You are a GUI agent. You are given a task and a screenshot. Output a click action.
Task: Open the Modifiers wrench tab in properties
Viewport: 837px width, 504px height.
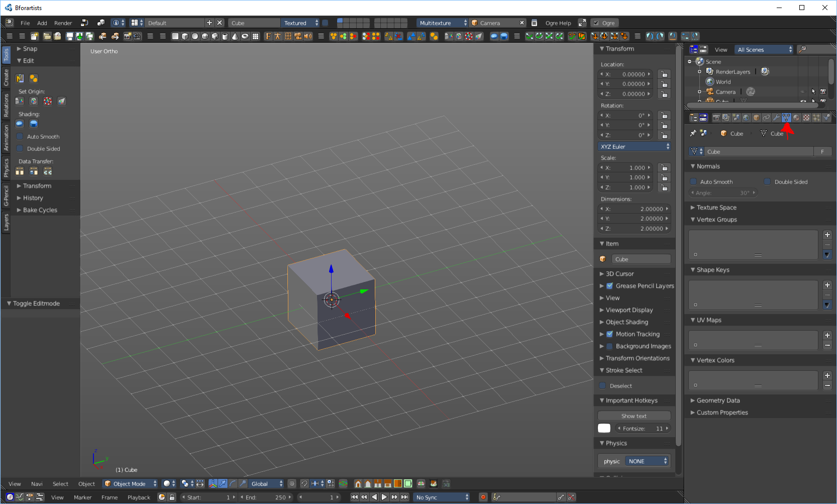point(776,118)
